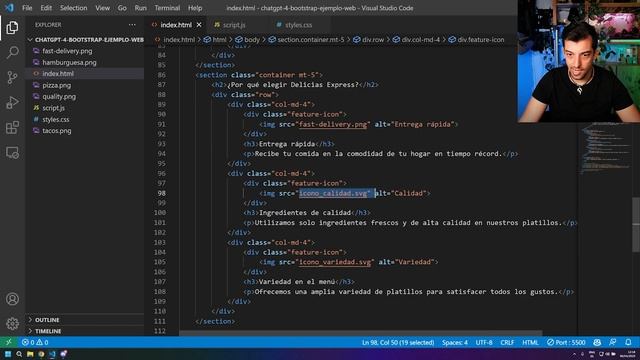Switch to the script.js tab
The width and height of the screenshot is (640, 360).
tap(234, 25)
